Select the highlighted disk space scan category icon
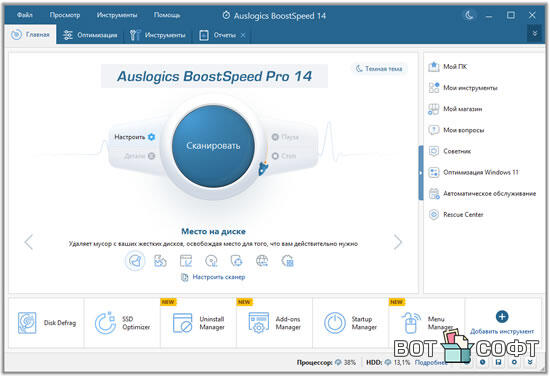Viewport: 550px width, 376px height. 135,261
